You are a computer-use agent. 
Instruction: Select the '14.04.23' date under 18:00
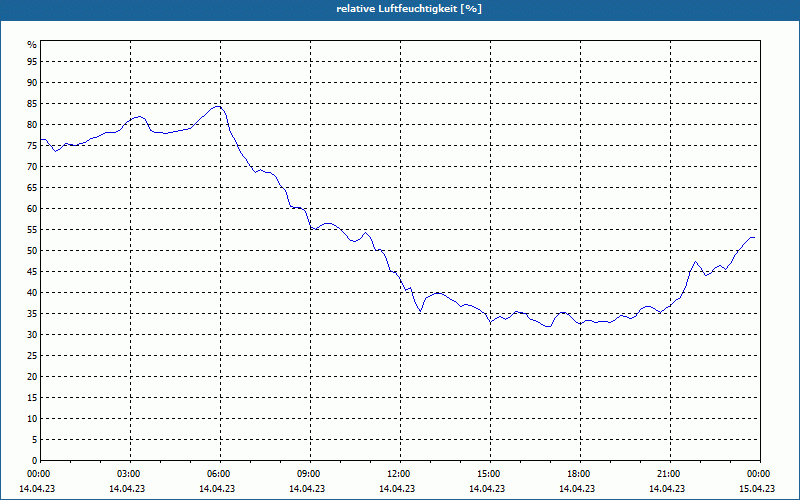(577, 488)
